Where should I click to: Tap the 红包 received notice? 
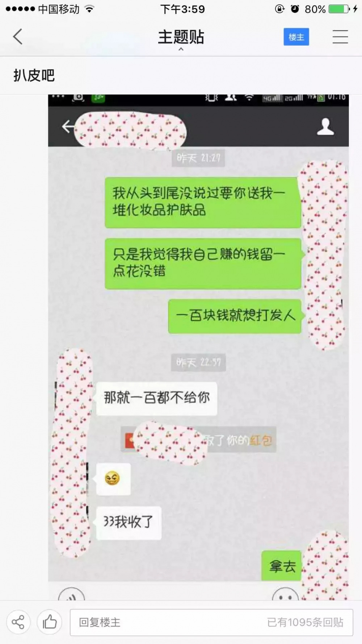[198, 440]
